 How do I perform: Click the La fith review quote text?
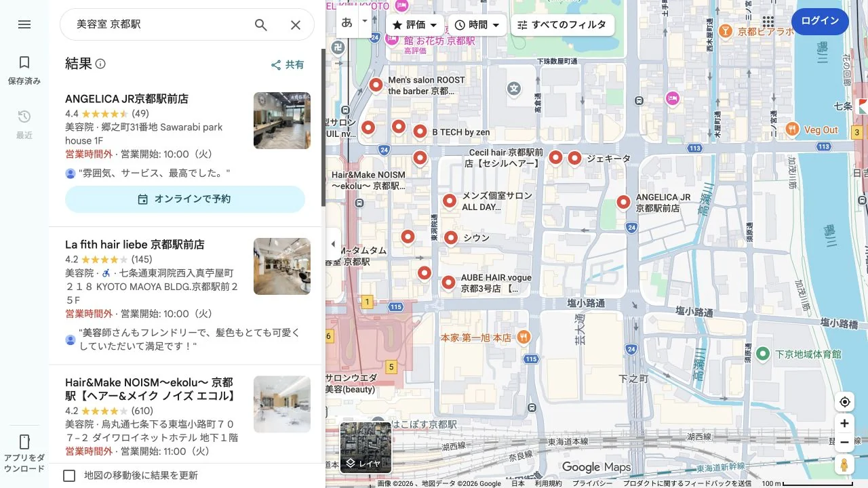pos(189,340)
